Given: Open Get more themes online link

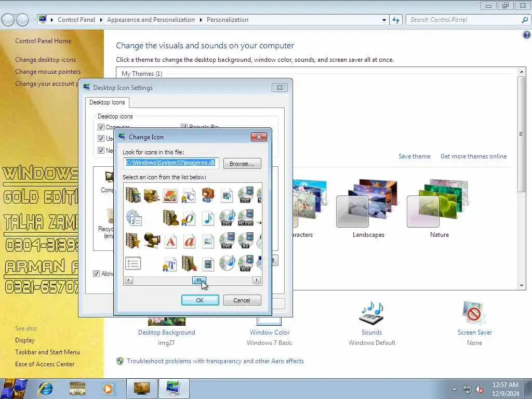Looking at the screenshot, I should pos(473,156).
